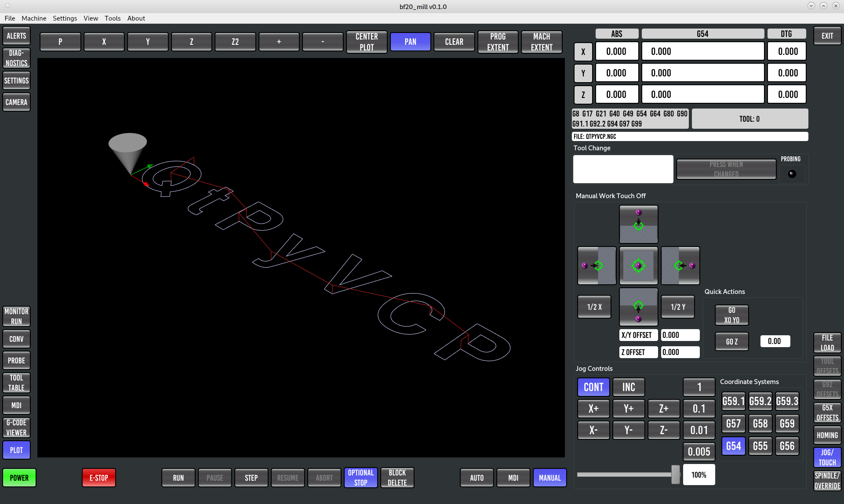Open the CONV page
This screenshot has height=504, width=844.
(x=16, y=339)
